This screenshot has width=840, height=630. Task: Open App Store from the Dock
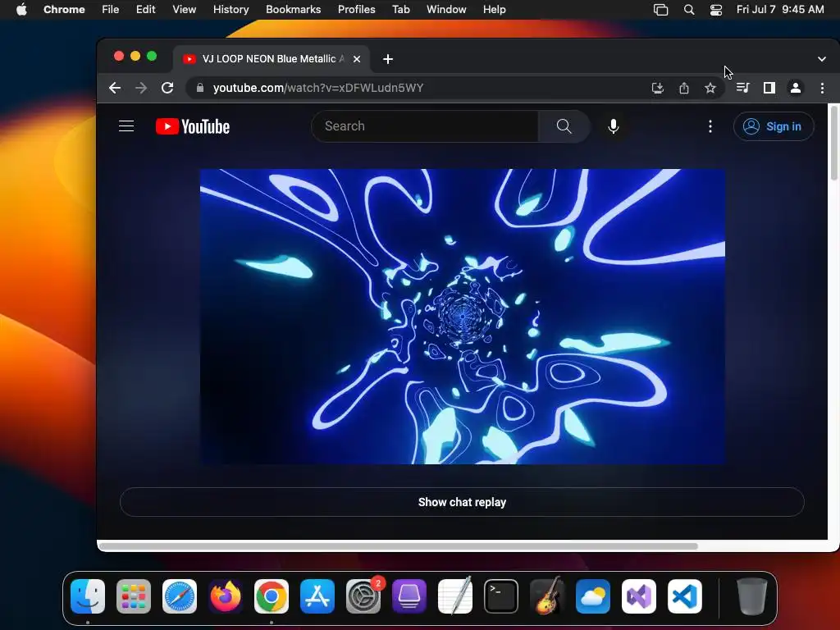[x=317, y=596]
